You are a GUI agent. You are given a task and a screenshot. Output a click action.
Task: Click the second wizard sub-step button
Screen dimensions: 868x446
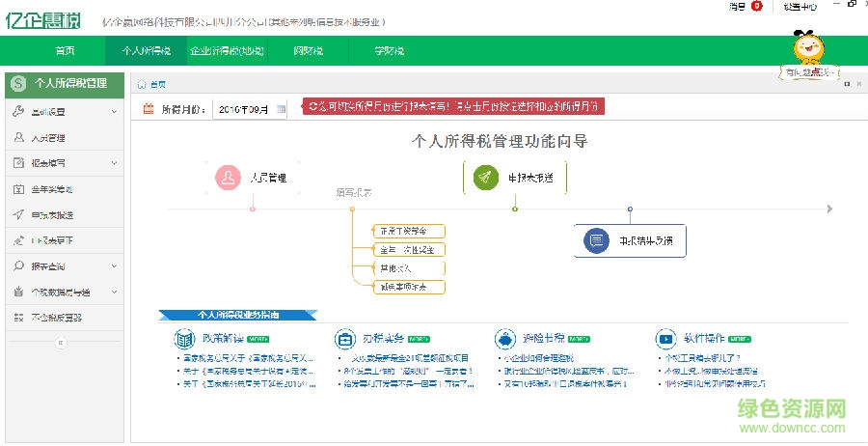[409, 250]
